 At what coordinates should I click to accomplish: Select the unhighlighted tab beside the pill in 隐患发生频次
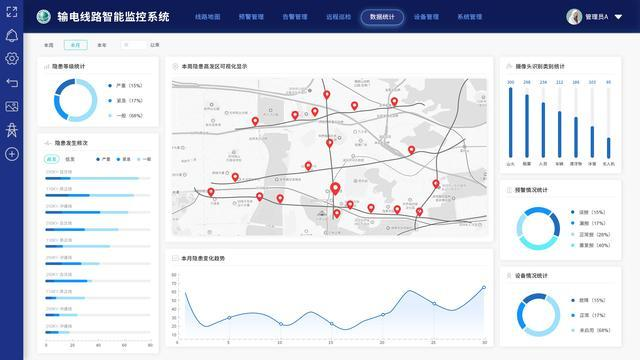pos(70,159)
